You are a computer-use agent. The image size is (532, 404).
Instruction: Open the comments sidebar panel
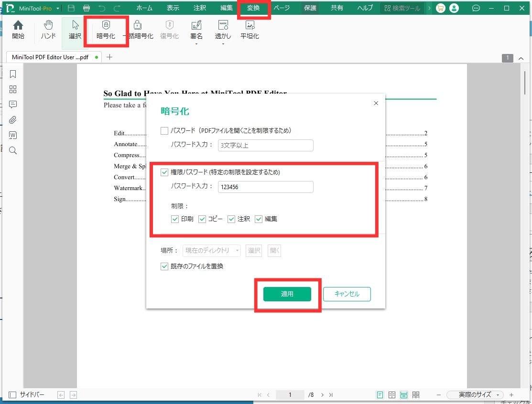pos(13,105)
